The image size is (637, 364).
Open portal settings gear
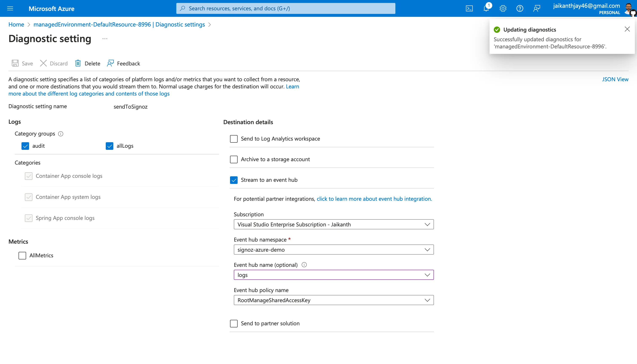(503, 8)
